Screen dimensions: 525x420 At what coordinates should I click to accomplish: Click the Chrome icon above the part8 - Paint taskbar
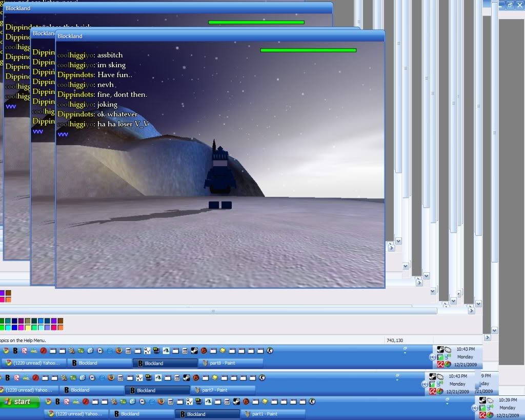6,351
